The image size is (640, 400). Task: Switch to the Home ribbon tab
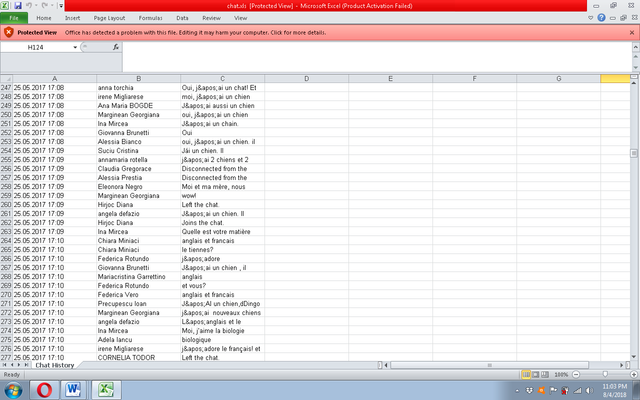(44, 18)
